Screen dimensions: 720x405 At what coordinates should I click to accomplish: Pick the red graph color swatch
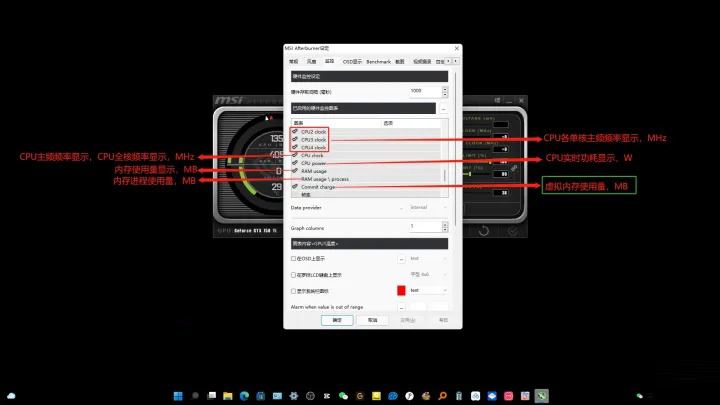pos(401,290)
